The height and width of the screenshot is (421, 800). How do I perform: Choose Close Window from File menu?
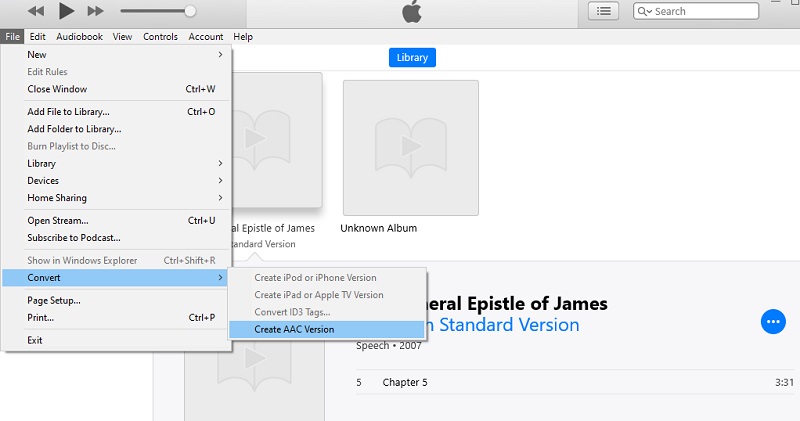point(116,89)
